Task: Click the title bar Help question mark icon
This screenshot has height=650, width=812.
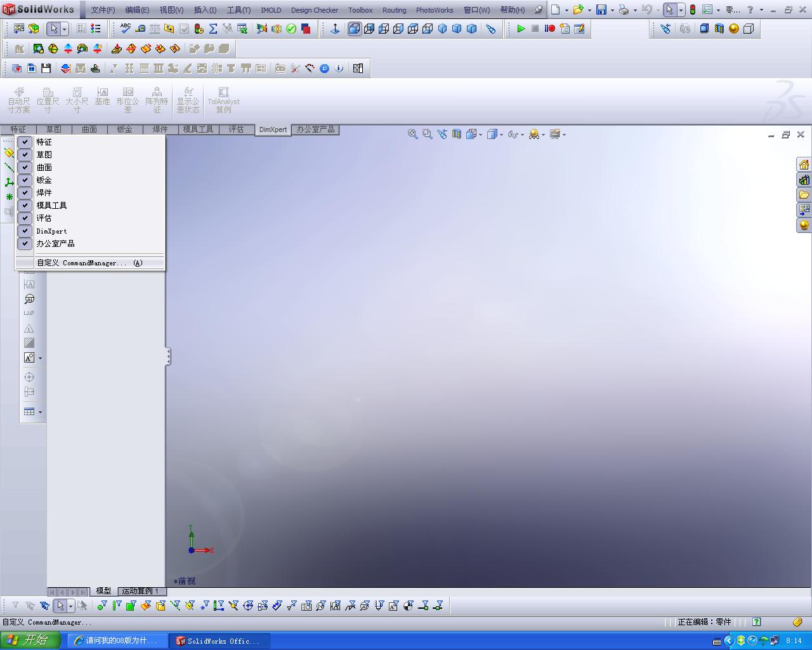Action: coord(750,10)
